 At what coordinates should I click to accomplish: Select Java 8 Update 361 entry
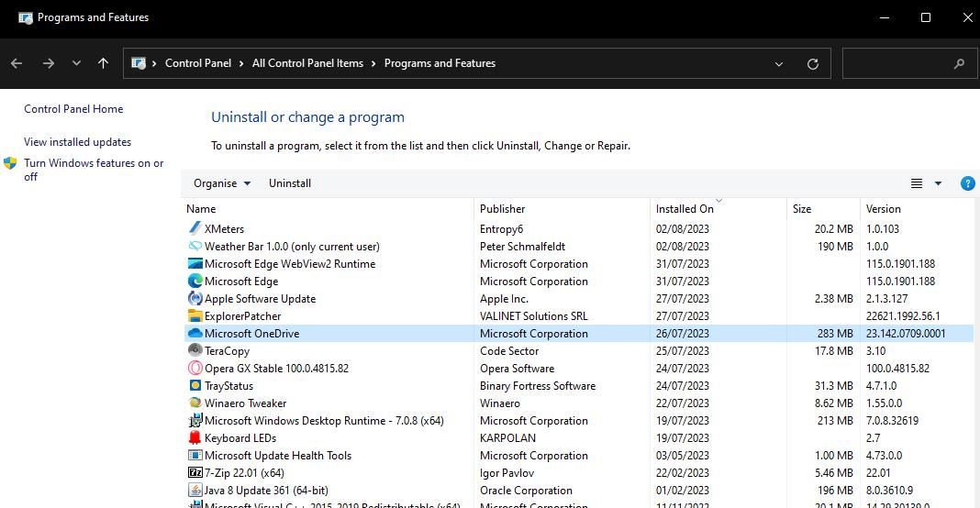coord(266,491)
